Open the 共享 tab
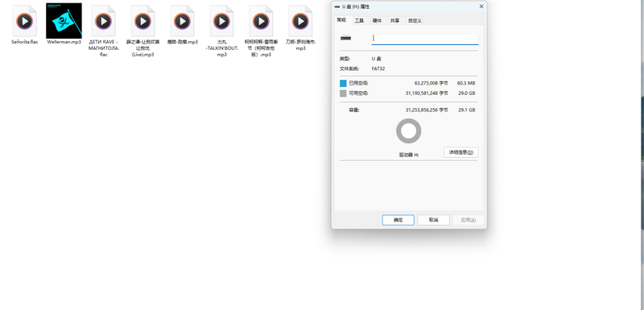This screenshot has width=644, height=310. point(394,20)
